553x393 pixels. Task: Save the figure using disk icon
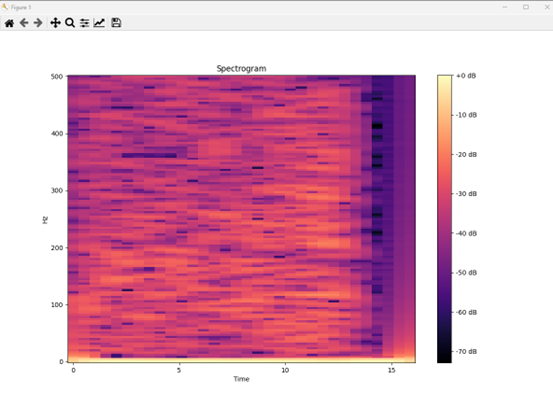[x=116, y=23]
